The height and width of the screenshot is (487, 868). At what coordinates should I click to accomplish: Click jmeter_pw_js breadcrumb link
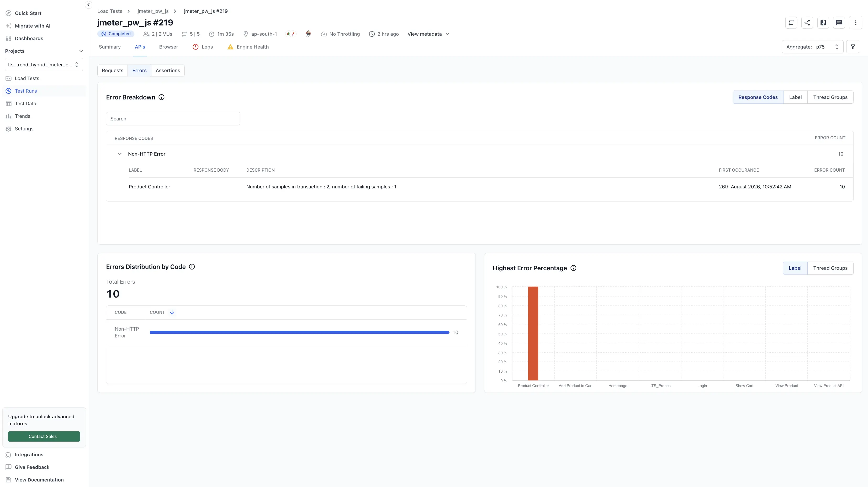click(153, 11)
